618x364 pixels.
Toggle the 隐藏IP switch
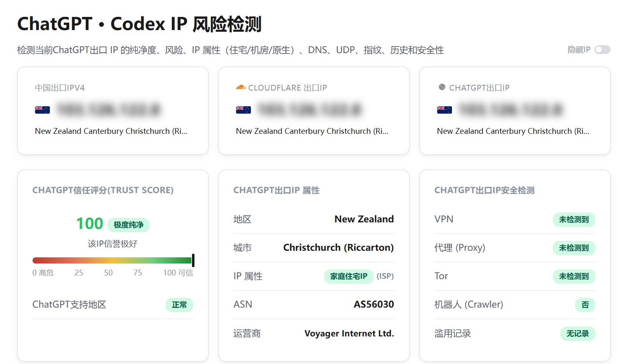pos(602,50)
